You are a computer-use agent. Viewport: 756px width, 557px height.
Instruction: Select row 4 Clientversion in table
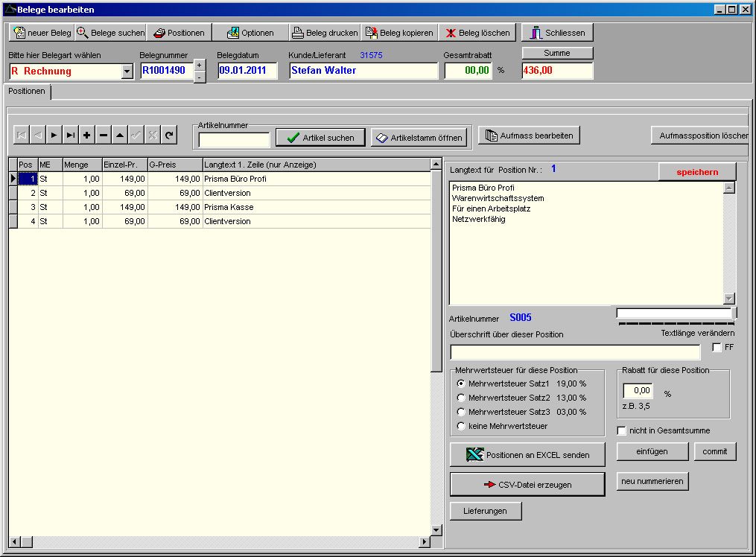pyautogui.click(x=220, y=221)
